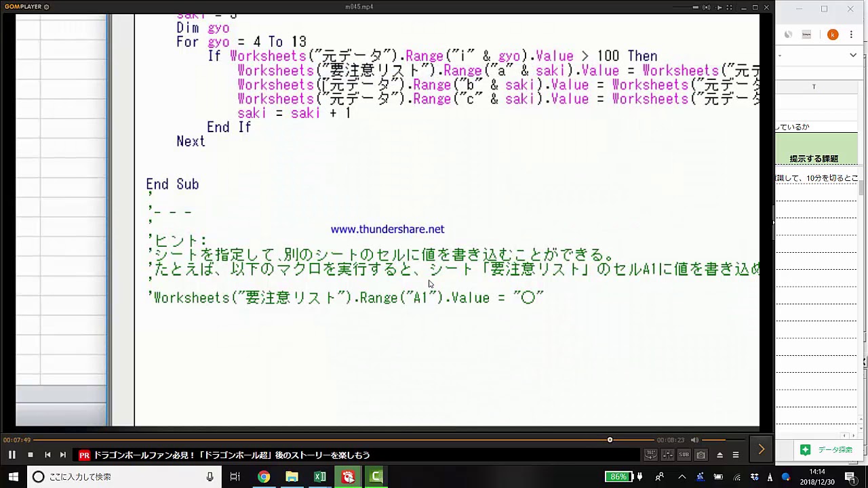868x488 pixels.
Task: Click the Dragon Ball PR advertisement link
Action: click(231, 455)
